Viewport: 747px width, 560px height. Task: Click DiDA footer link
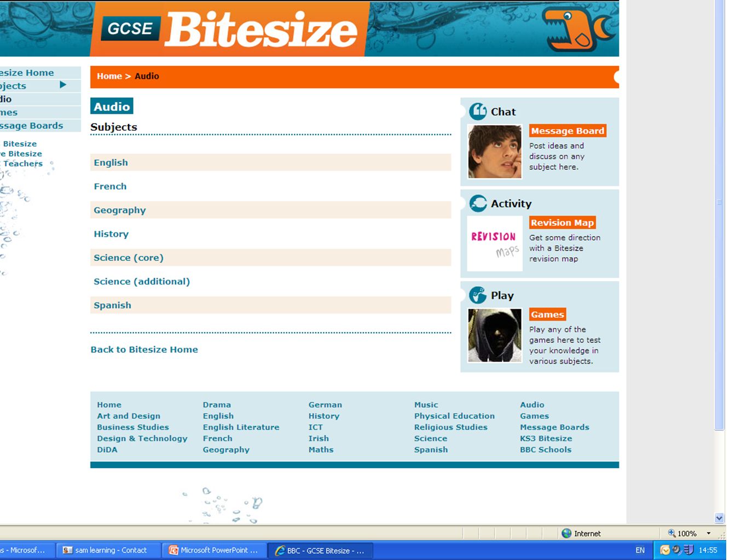107,450
